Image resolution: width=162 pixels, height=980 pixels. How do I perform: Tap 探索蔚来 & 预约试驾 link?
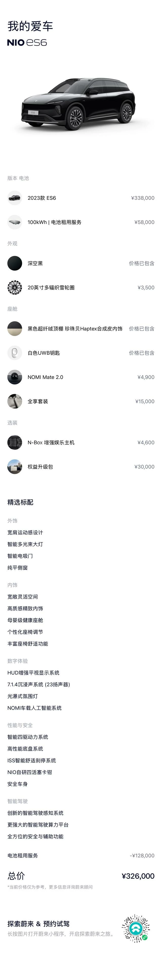(38, 924)
